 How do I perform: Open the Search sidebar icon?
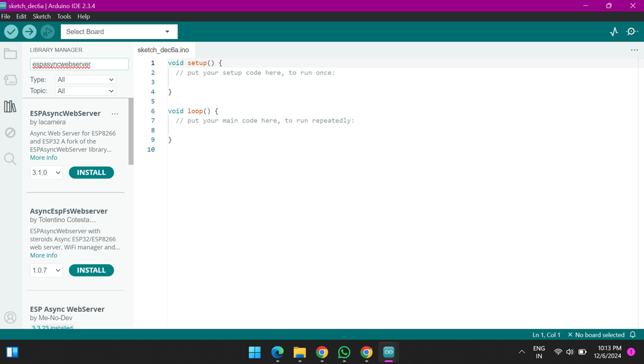point(10,159)
